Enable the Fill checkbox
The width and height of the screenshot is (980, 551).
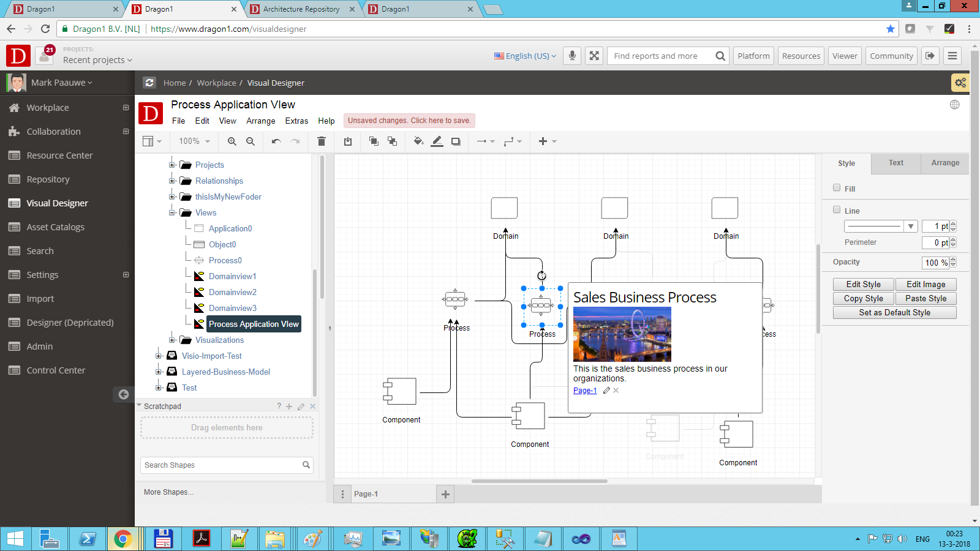point(837,188)
